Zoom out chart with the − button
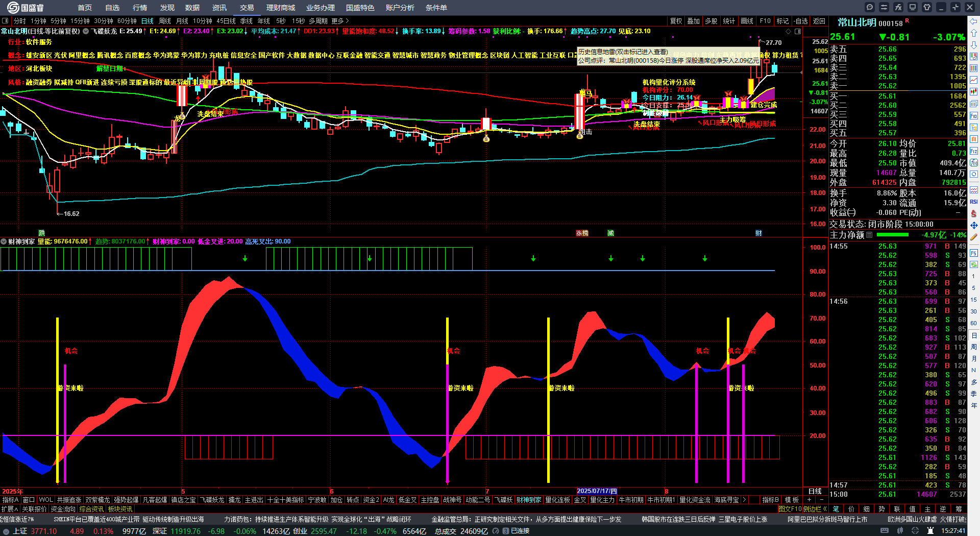This screenshot has width=980, height=536. 821,500
